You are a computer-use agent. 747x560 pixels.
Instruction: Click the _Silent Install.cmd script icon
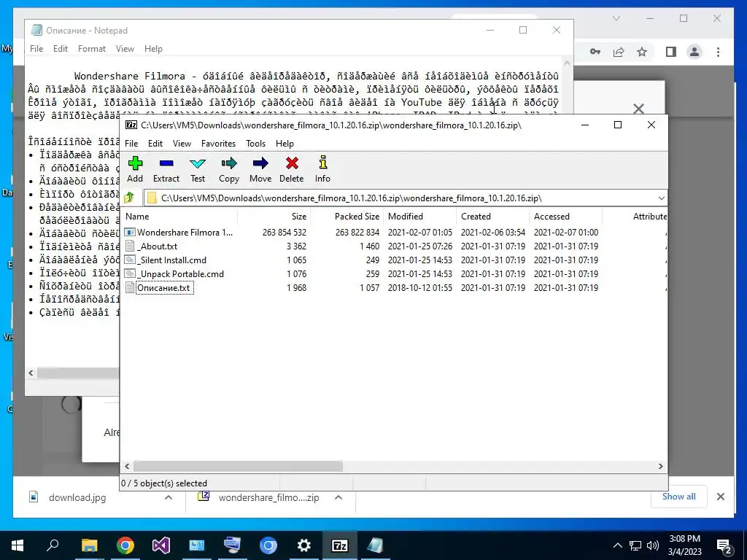[130, 260]
